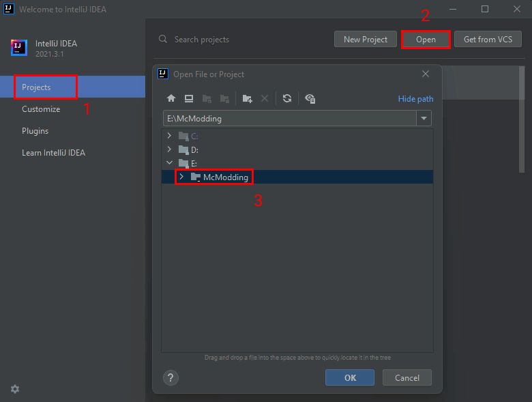Click the Get from VCS button
Screen dimensions: 532x402
488,40
